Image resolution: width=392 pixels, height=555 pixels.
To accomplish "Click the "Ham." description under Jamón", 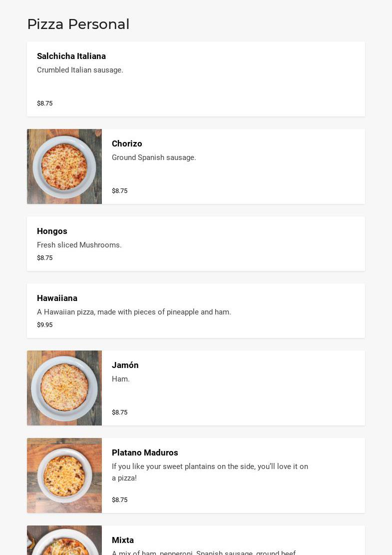I will coord(121,379).
